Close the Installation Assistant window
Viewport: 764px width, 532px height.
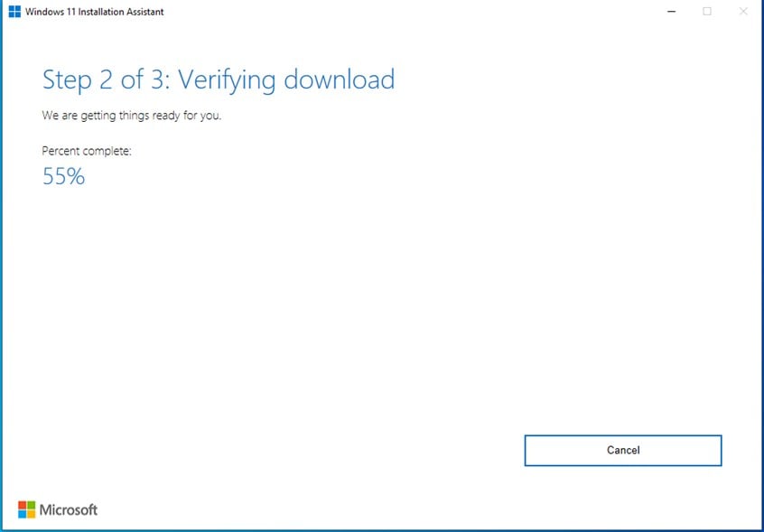[x=743, y=12]
